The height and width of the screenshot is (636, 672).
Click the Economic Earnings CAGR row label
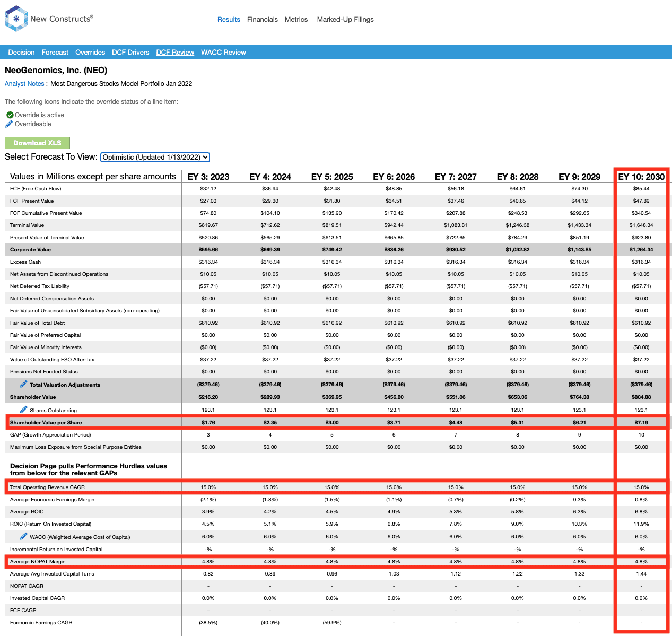coord(41,623)
